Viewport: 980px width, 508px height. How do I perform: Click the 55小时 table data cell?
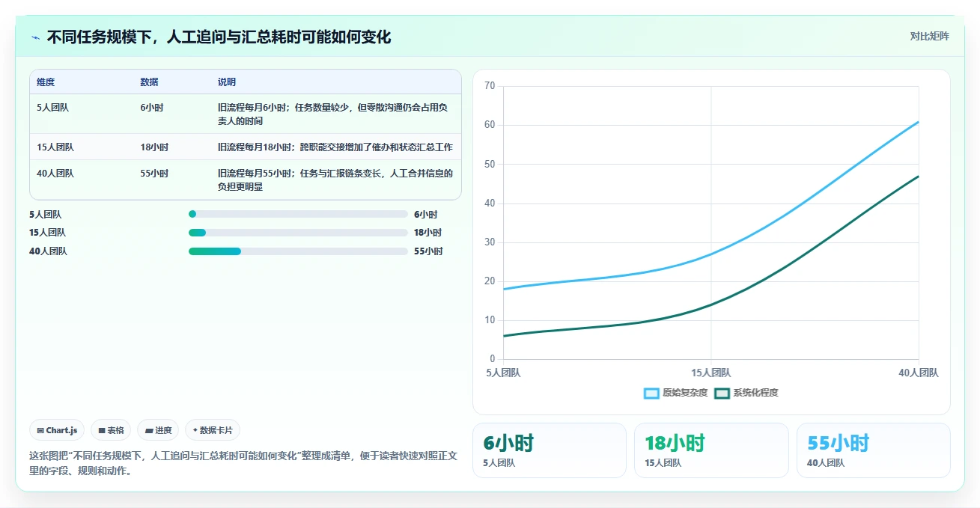point(154,174)
